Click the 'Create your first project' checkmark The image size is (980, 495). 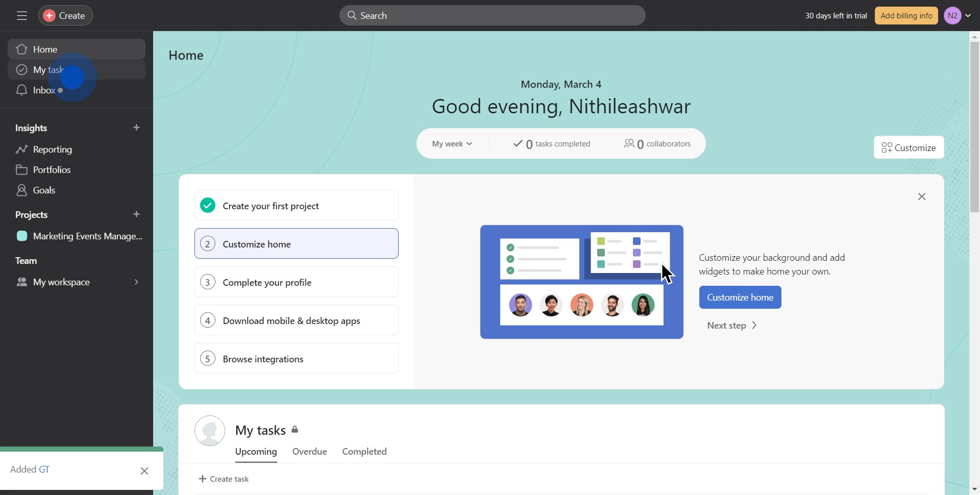[x=208, y=206]
